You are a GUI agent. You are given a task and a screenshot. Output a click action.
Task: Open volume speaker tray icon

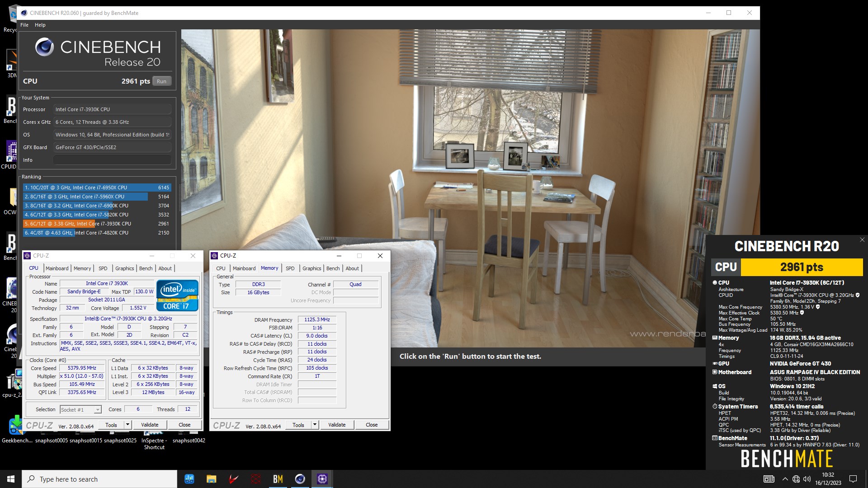[x=807, y=479]
